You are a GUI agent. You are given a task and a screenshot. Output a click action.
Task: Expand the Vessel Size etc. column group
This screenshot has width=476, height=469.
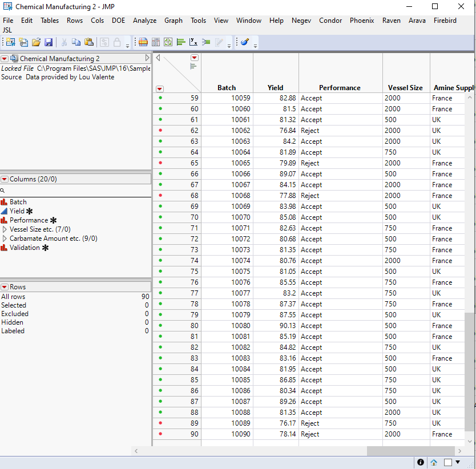pos(4,231)
